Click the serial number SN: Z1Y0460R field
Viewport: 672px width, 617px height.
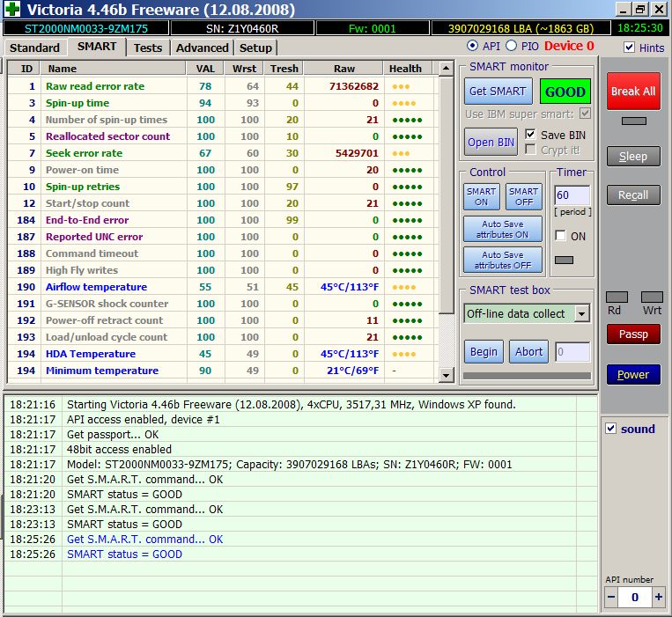point(242,28)
